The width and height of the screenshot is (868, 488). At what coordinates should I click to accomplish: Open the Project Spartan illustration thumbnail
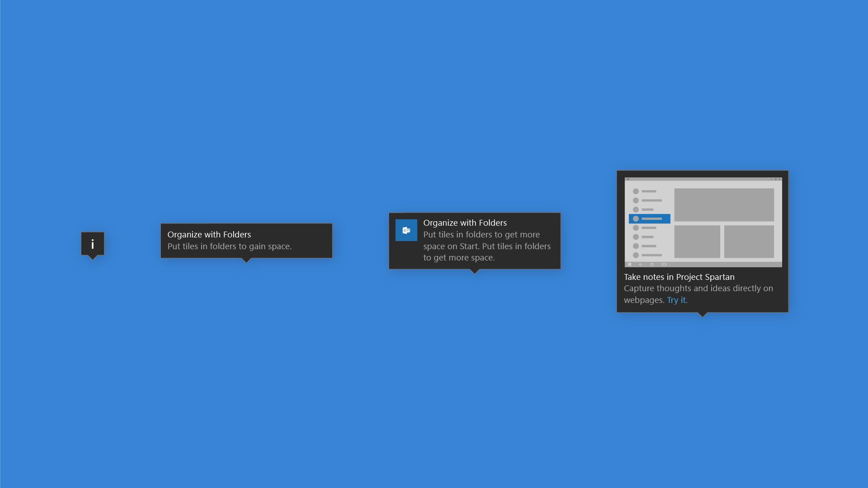tap(703, 222)
